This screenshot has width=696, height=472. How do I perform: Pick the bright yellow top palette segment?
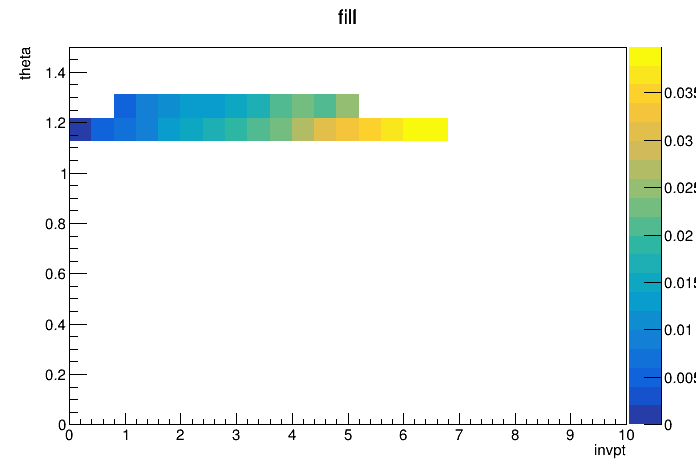(x=645, y=56)
